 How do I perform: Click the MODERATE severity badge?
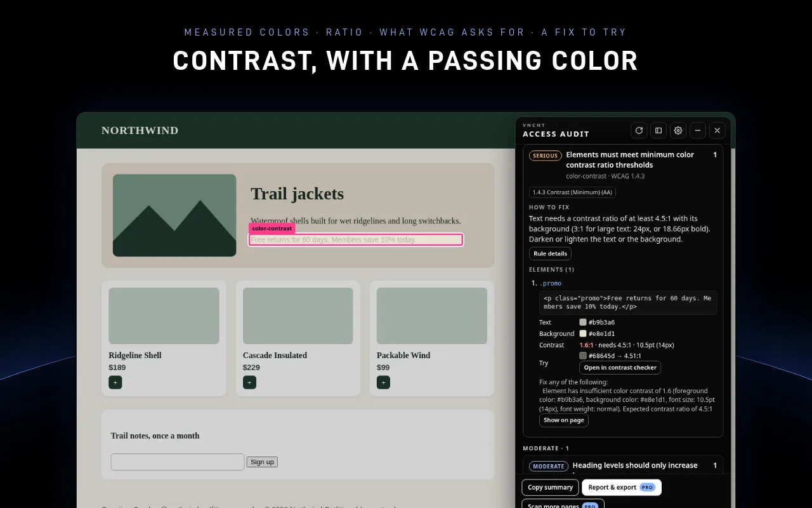click(549, 466)
